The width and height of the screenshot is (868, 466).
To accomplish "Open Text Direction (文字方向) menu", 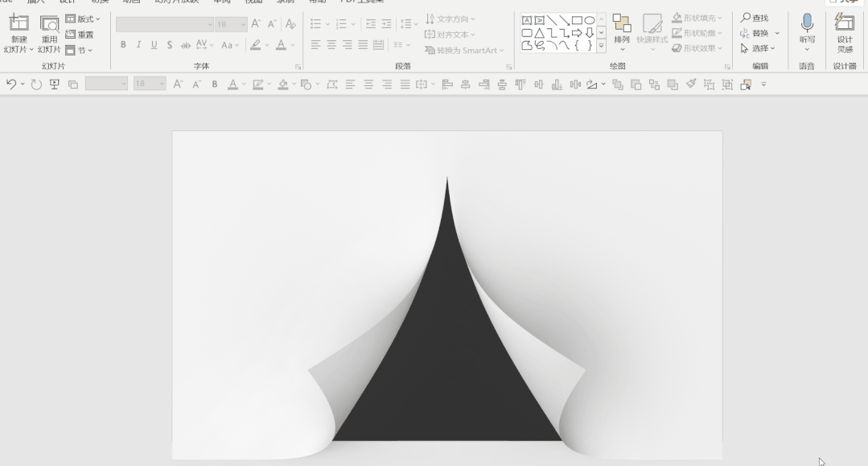I will point(450,19).
